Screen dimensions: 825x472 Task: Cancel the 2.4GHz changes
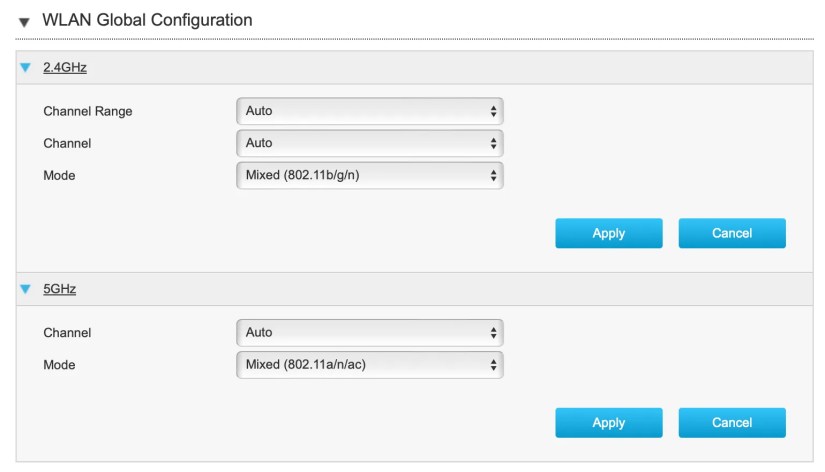tap(731, 233)
